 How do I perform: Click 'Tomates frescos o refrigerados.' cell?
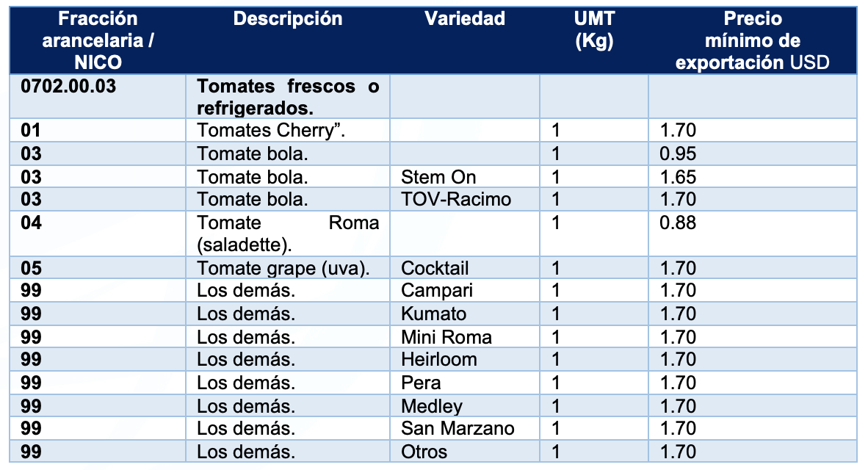[x=288, y=96]
